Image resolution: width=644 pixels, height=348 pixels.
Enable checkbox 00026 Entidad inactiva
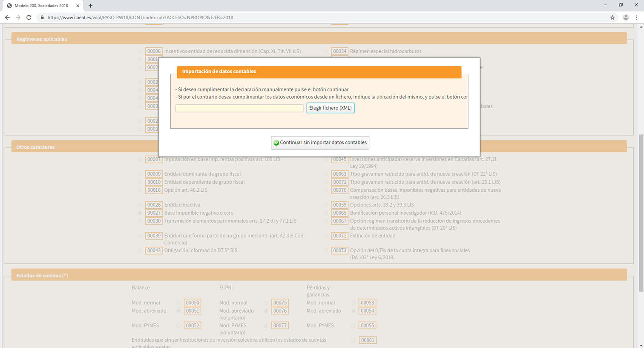click(140, 205)
